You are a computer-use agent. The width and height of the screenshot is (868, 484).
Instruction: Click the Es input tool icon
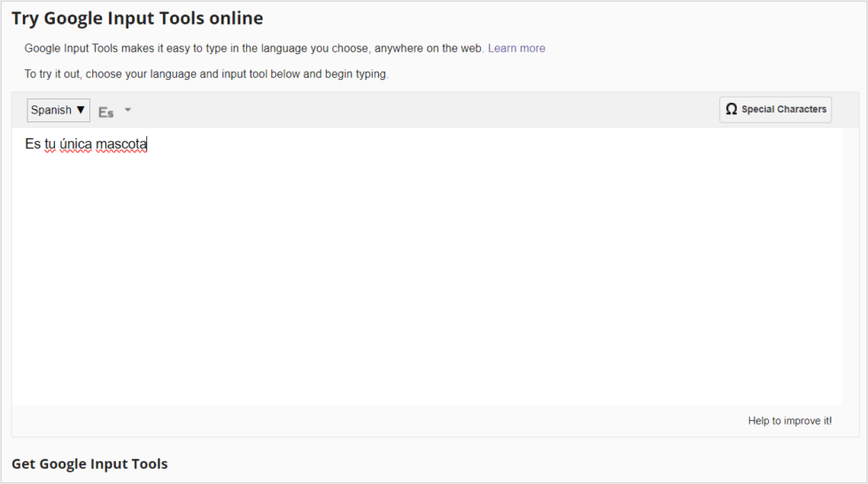coord(106,112)
